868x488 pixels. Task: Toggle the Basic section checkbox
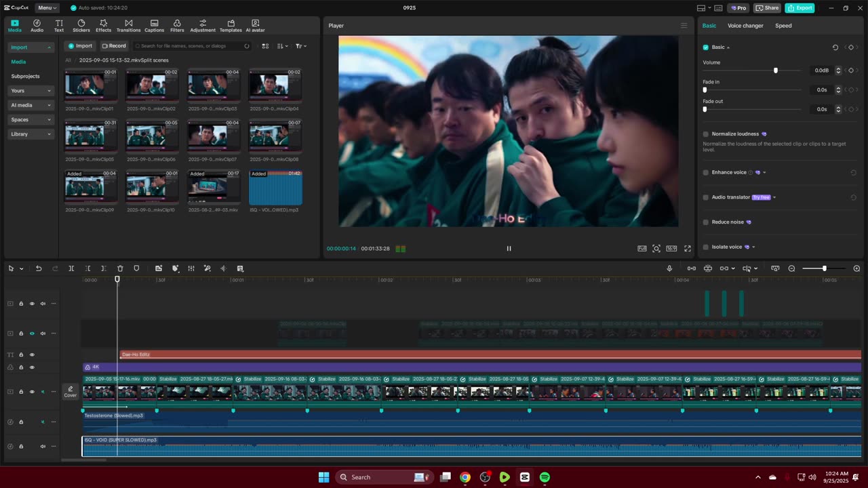tap(705, 47)
